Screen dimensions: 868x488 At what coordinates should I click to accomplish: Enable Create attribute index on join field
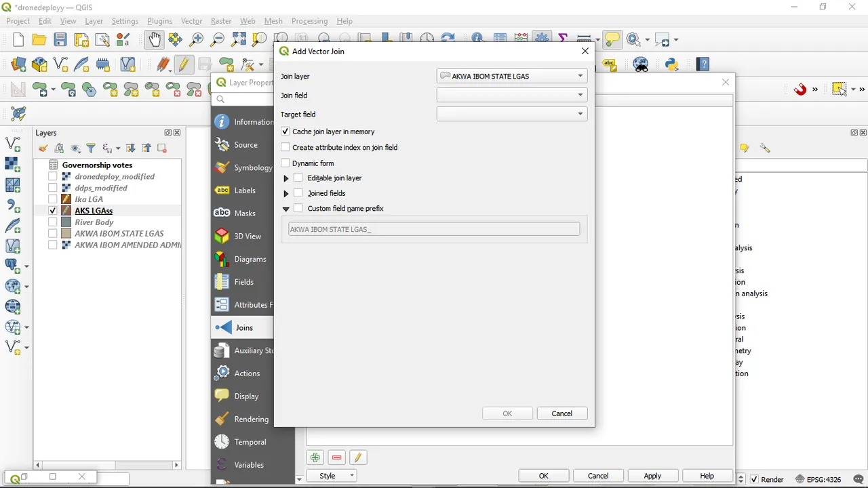pos(285,147)
